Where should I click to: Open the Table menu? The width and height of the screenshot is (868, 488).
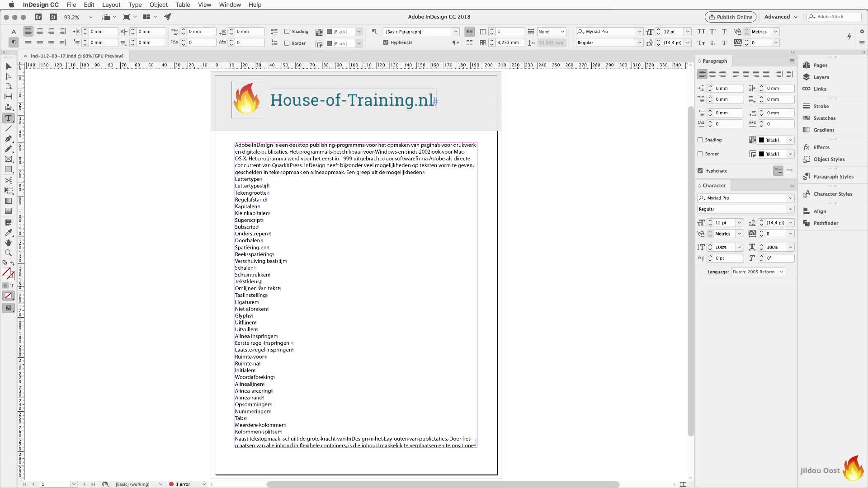coord(183,5)
